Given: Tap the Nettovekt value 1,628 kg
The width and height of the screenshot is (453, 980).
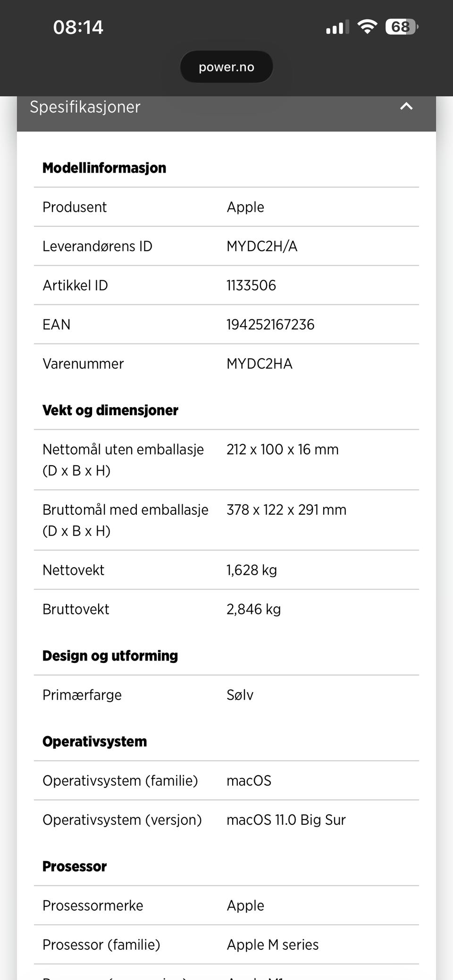Looking at the screenshot, I should [252, 570].
